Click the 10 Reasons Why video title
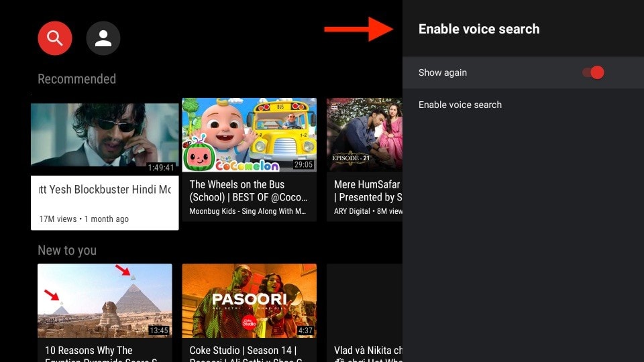This screenshot has height=362, width=644. tap(89, 351)
